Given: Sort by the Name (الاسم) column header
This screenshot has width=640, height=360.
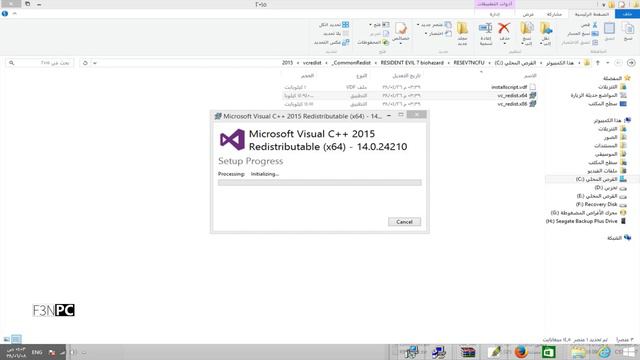Looking at the screenshot, I should [x=530, y=76].
